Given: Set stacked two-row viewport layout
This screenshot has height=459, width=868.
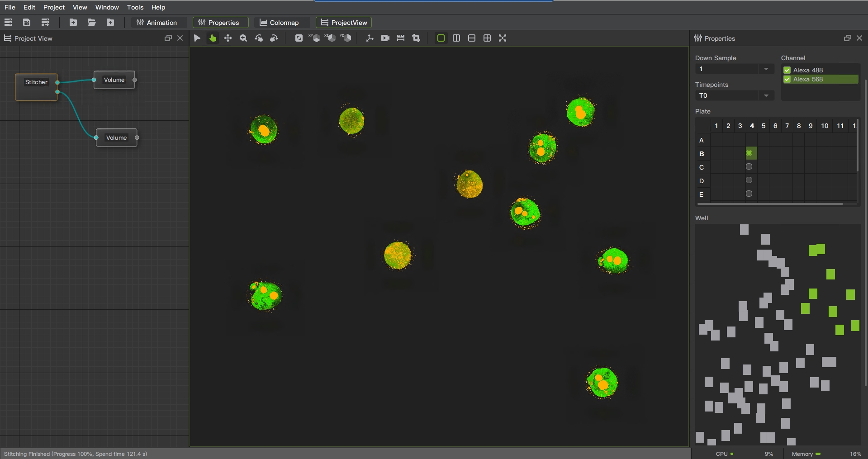Looking at the screenshot, I should (x=472, y=38).
